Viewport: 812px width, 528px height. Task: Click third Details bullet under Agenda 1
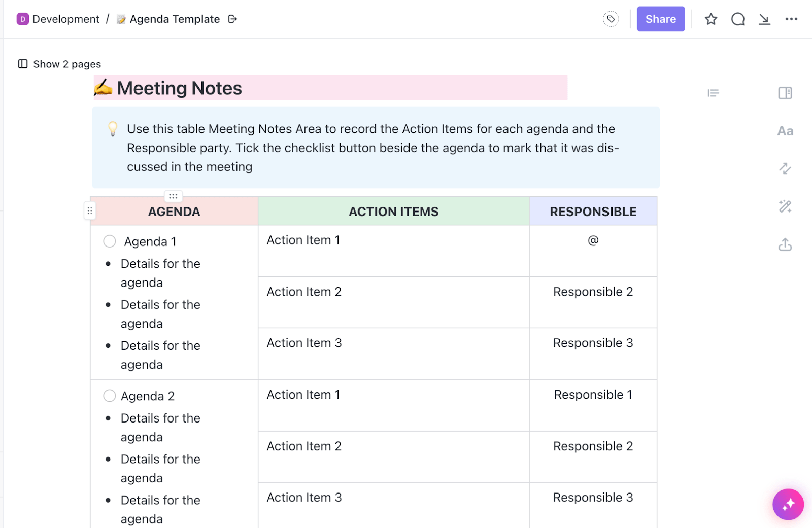[x=160, y=355]
